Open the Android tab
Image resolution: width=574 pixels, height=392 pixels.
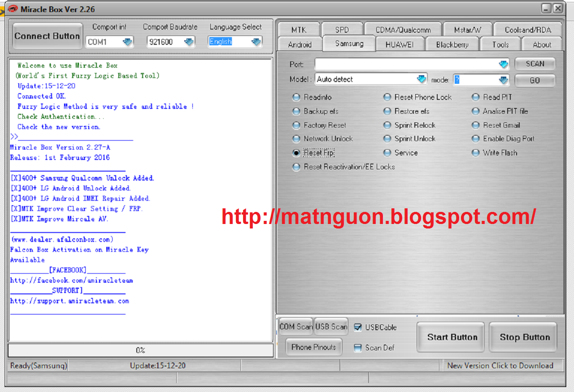click(300, 44)
